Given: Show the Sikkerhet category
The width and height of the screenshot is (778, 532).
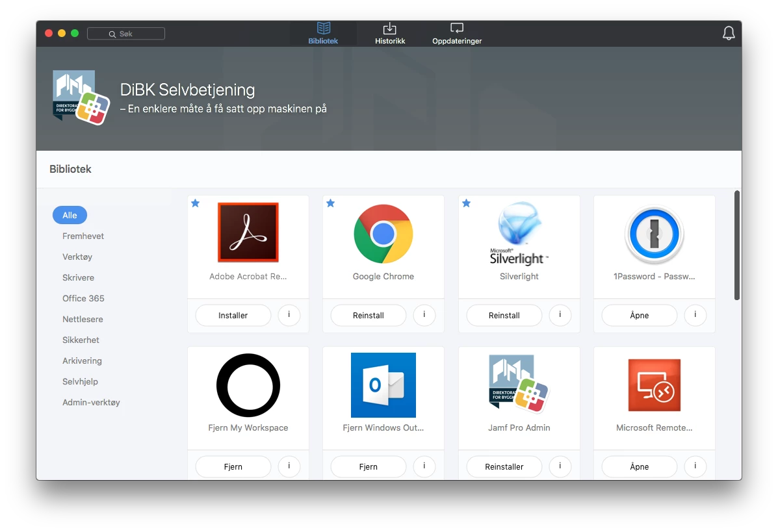Looking at the screenshot, I should click(81, 340).
